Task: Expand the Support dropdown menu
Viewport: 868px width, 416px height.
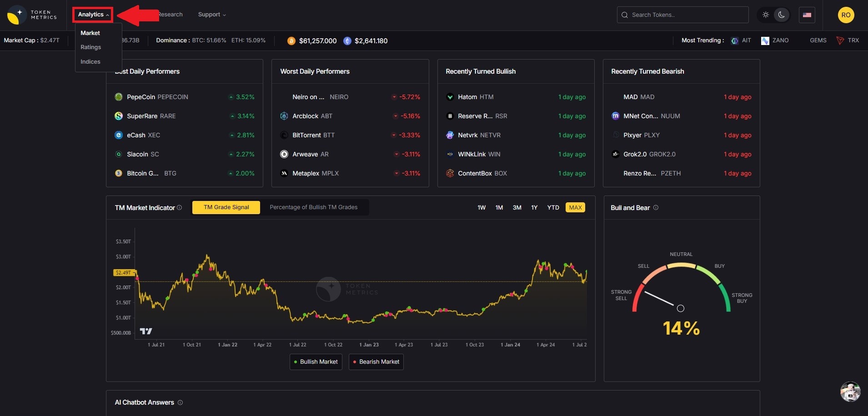Action: click(212, 15)
